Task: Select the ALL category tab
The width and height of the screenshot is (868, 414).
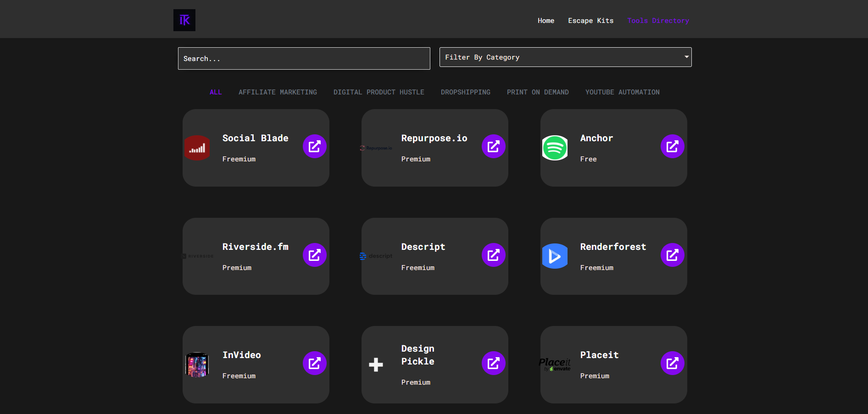Action: 216,92
